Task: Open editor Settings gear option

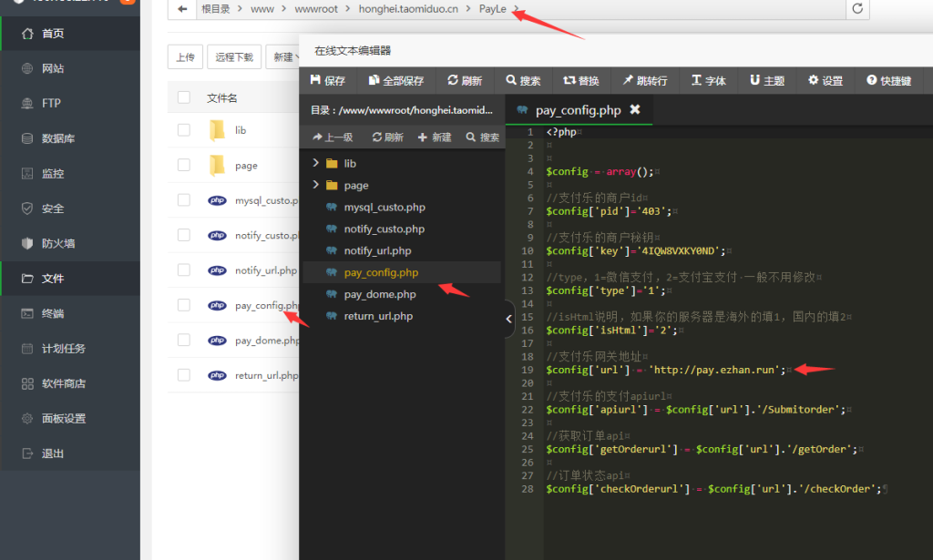Action: pyautogui.click(x=825, y=80)
